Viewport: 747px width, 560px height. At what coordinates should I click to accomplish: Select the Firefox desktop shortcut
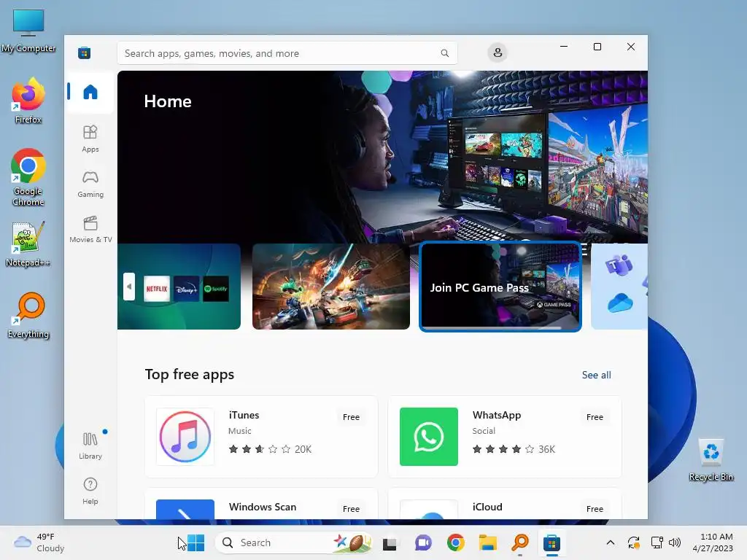coord(28,101)
